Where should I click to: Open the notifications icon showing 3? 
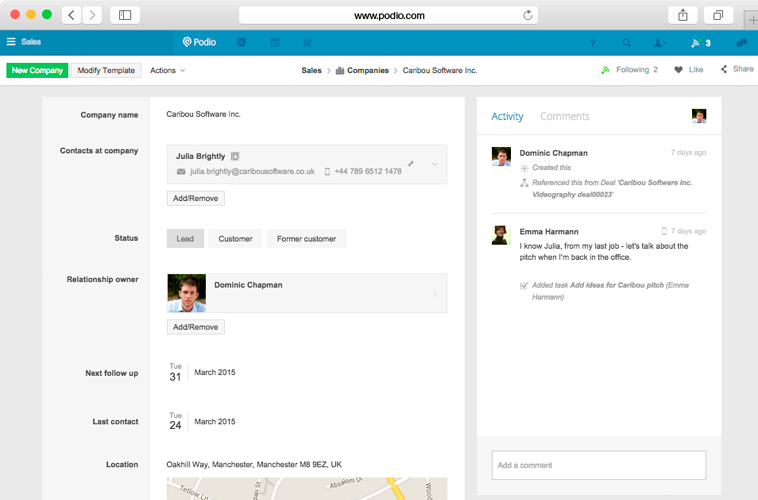tap(700, 43)
